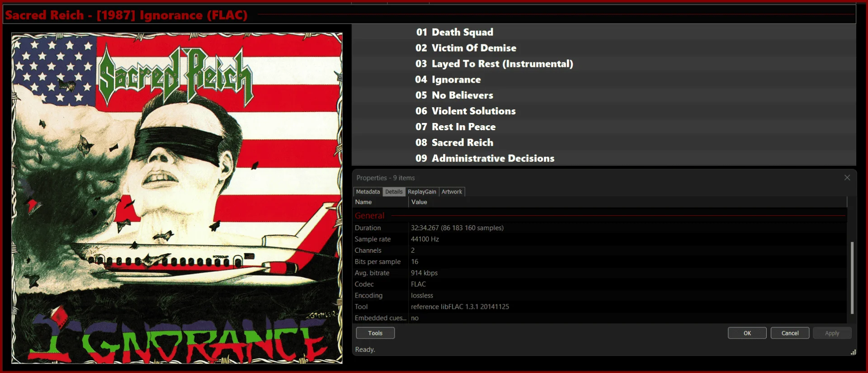Screen dimensions: 868x373
Task: Select the Details tab
Action: pos(394,192)
